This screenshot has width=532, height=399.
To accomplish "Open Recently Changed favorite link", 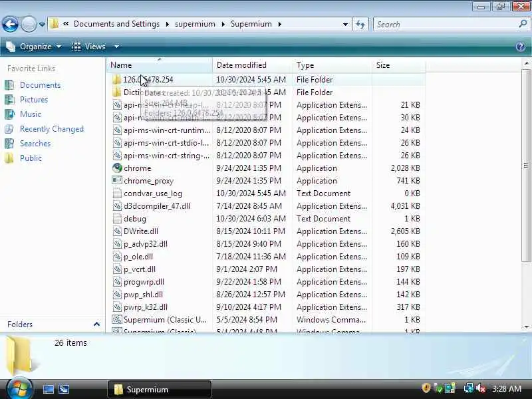I will point(52,129).
